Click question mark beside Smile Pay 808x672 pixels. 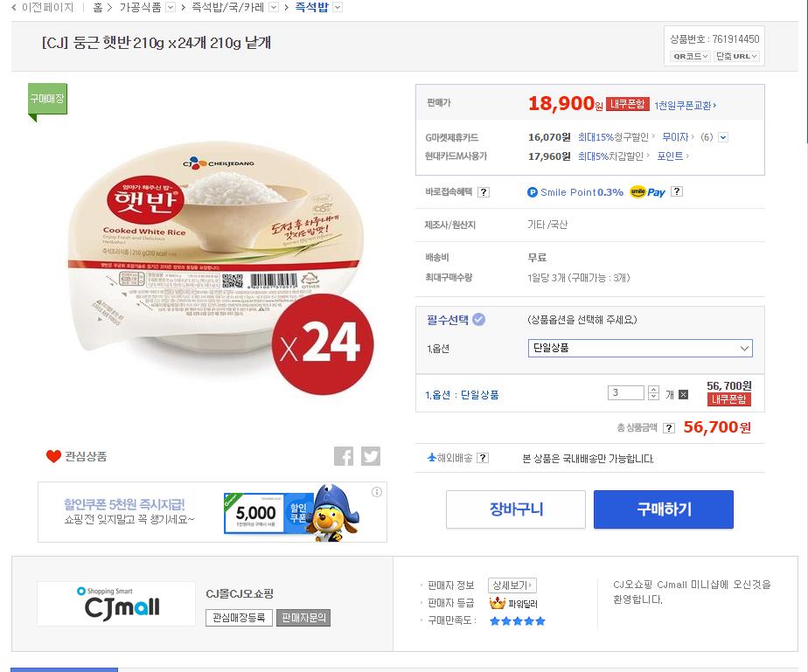click(x=676, y=192)
